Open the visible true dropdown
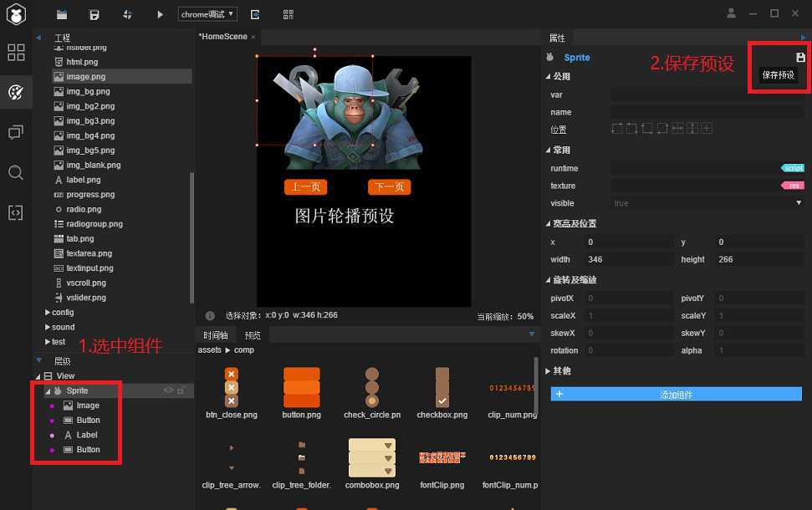 point(707,203)
